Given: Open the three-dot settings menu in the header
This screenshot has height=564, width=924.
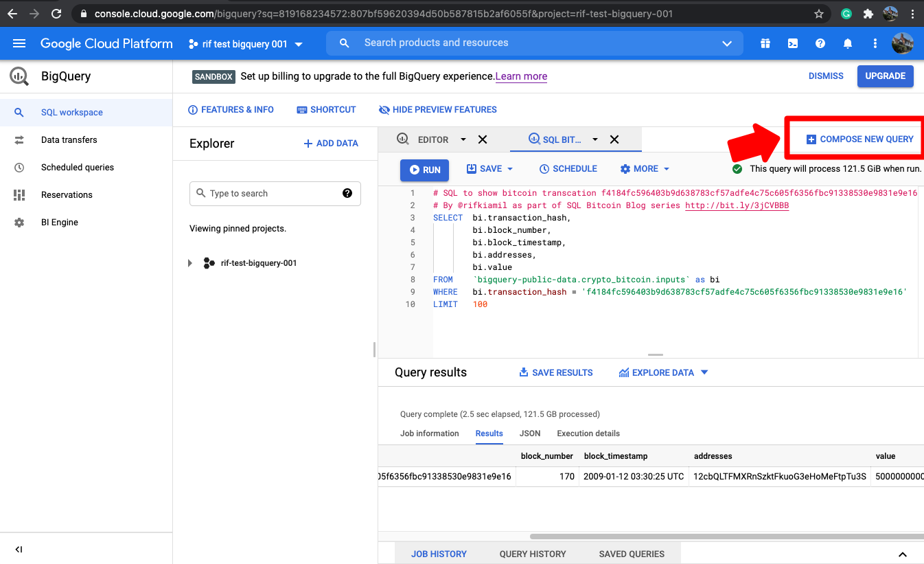Looking at the screenshot, I should (875, 43).
